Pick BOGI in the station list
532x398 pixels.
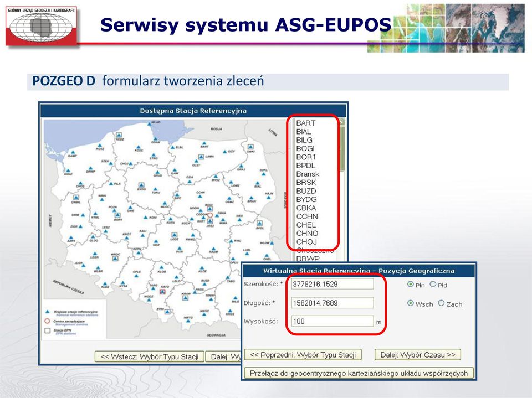pos(305,148)
